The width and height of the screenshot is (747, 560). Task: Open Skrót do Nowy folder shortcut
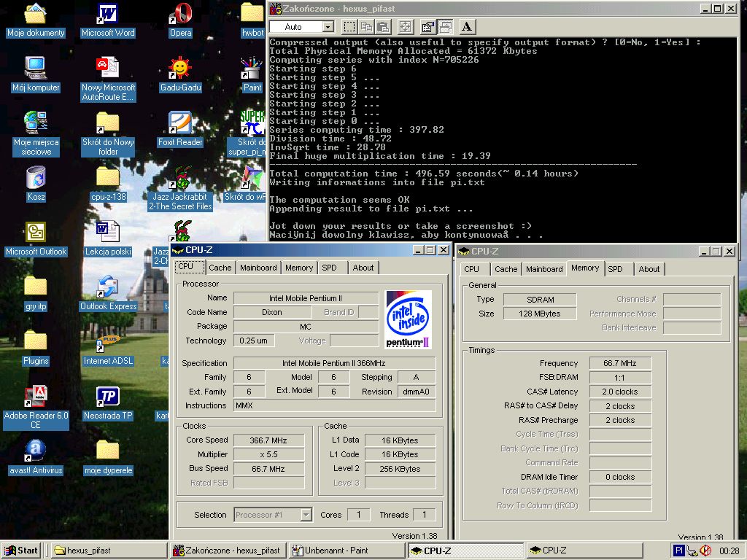108,134
